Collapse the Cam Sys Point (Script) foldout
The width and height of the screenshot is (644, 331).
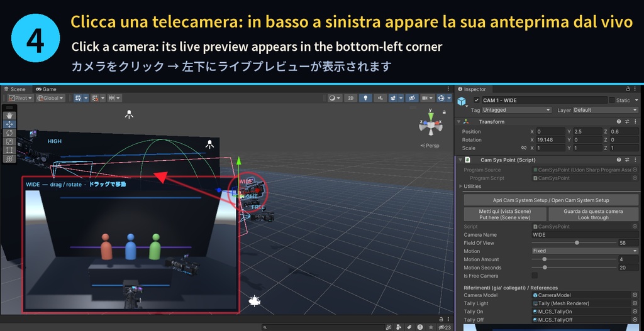click(x=460, y=160)
